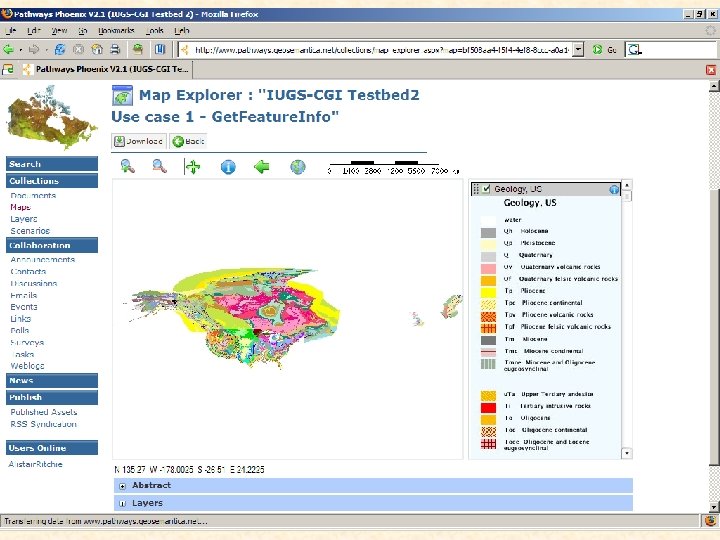Click the search engine icon in search box
Image resolution: width=720 pixels, height=540 pixels.
[x=634, y=50]
